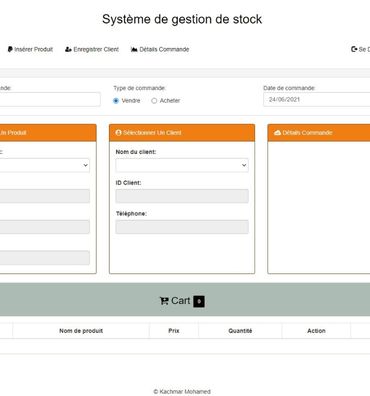Click the user icon in Sélectionner Un Client header
Screen dimensions: 370x396
[118, 133]
